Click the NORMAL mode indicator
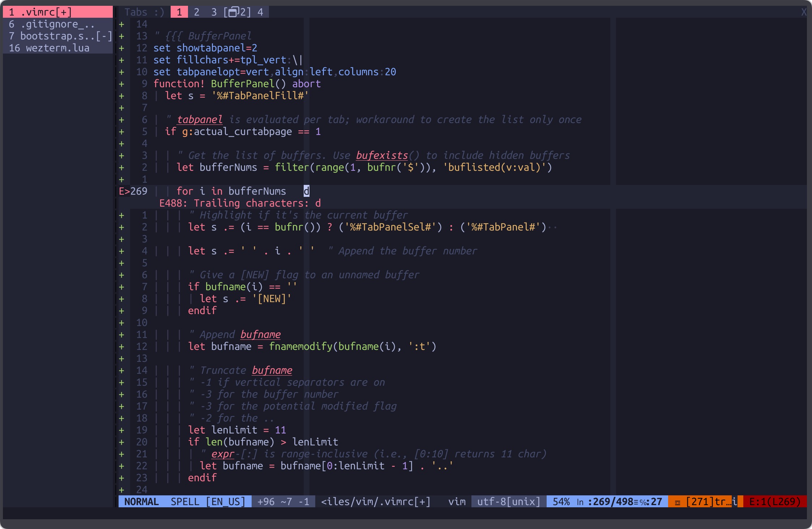This screenshot has width=812, height=529. tap(141, 502)
